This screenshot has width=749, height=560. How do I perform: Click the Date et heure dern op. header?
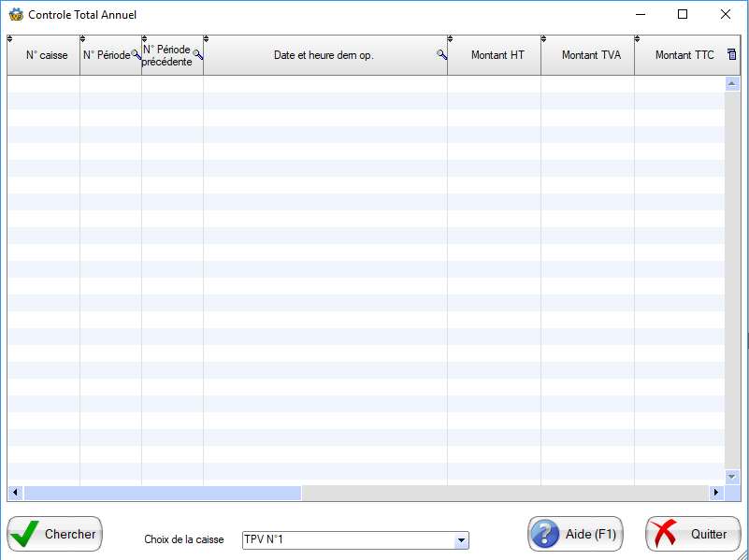(323, 55)
